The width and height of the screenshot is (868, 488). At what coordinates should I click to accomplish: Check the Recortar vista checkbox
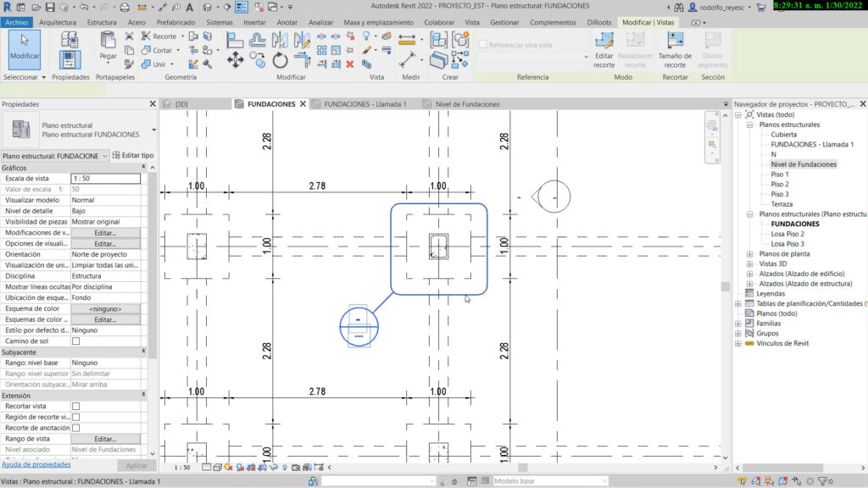[x=76, y=407]
